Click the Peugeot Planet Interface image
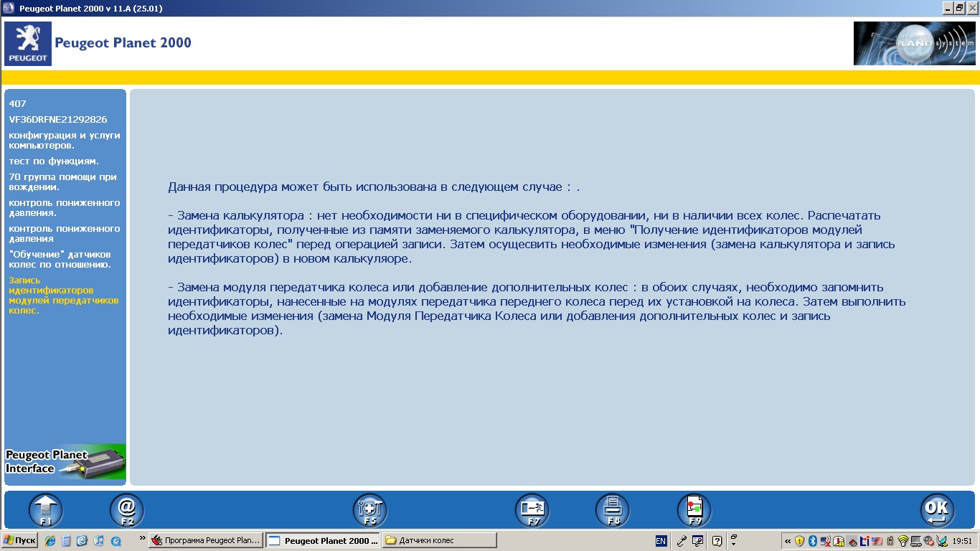980x551 pixels. [x=65, y=461]
